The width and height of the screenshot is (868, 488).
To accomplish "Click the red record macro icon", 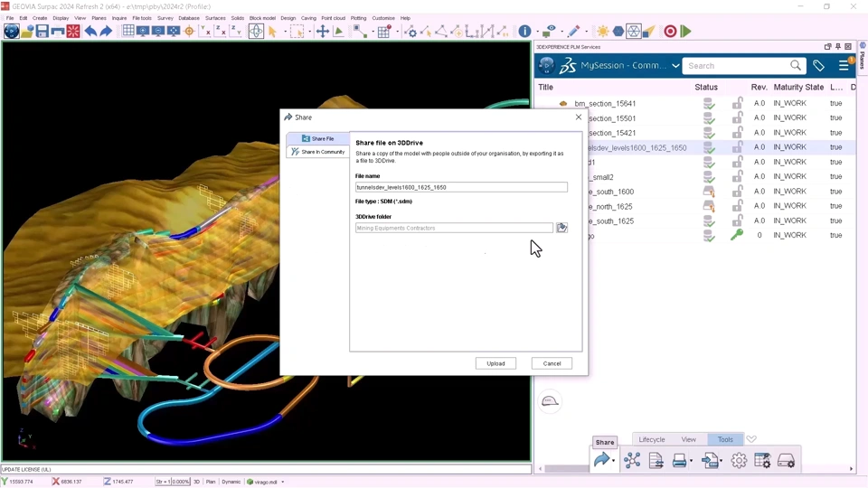I will pyautogui.click(x=670, y=31).
